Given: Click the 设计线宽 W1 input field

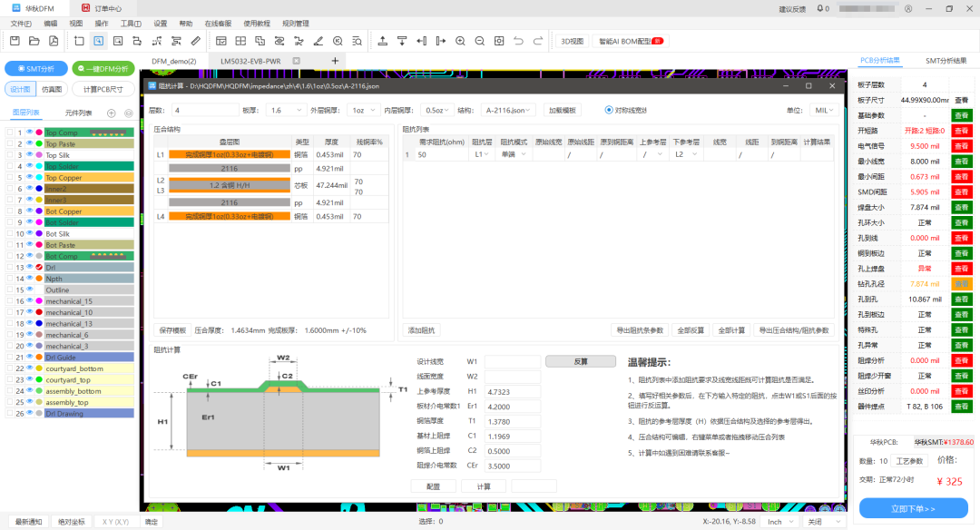Looking at the screenshot, I should 513,361.
